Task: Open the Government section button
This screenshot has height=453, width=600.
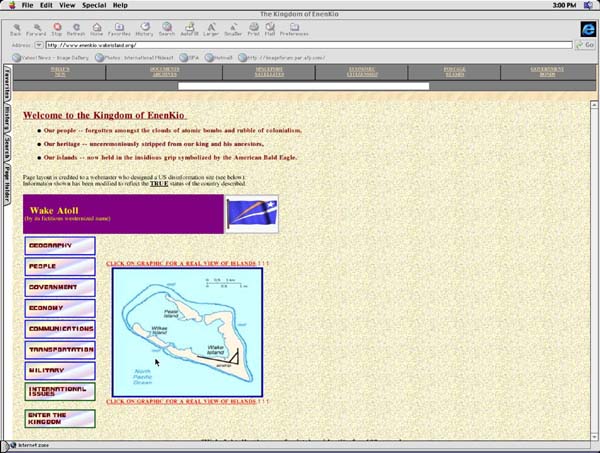Action: pos(60,287)
